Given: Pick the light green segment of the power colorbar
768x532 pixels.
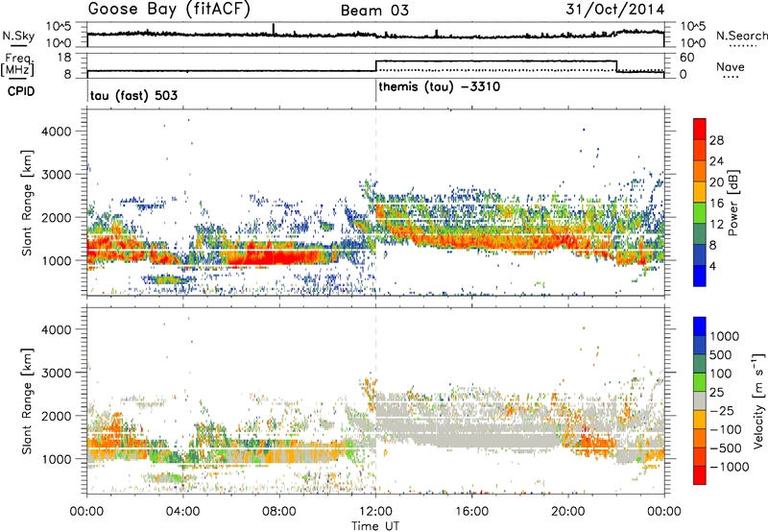Looking at the screenshot, I should pyautogui.click(x=700, y=212).
